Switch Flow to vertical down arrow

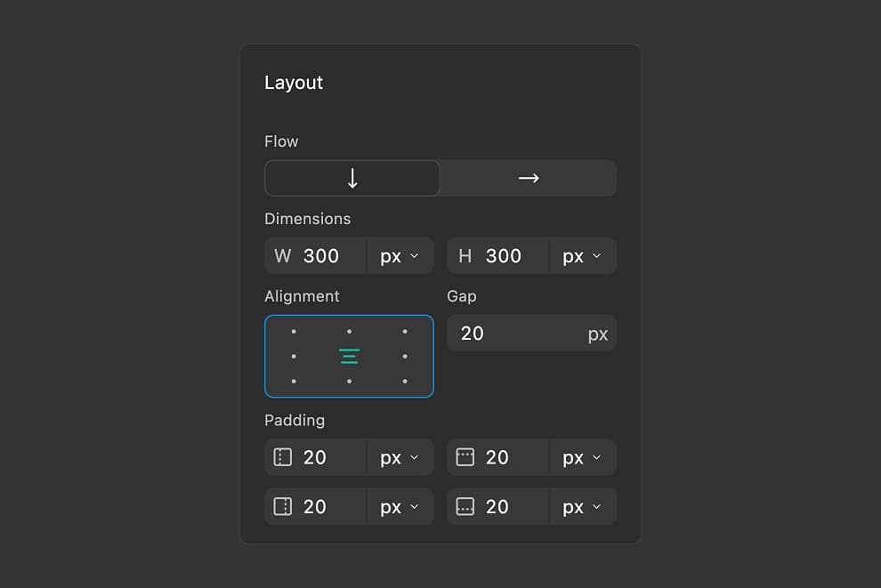[352, 178]
